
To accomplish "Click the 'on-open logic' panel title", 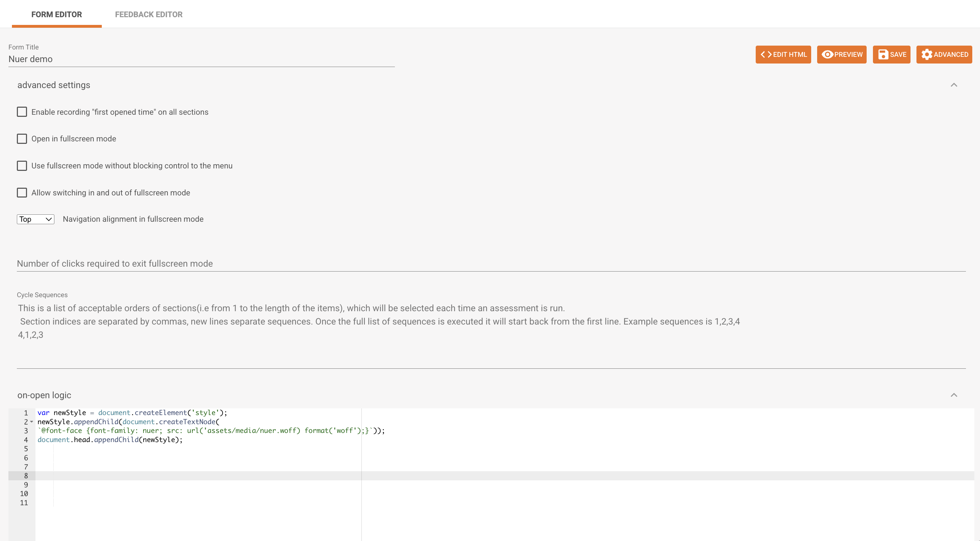I will point(44,395).
